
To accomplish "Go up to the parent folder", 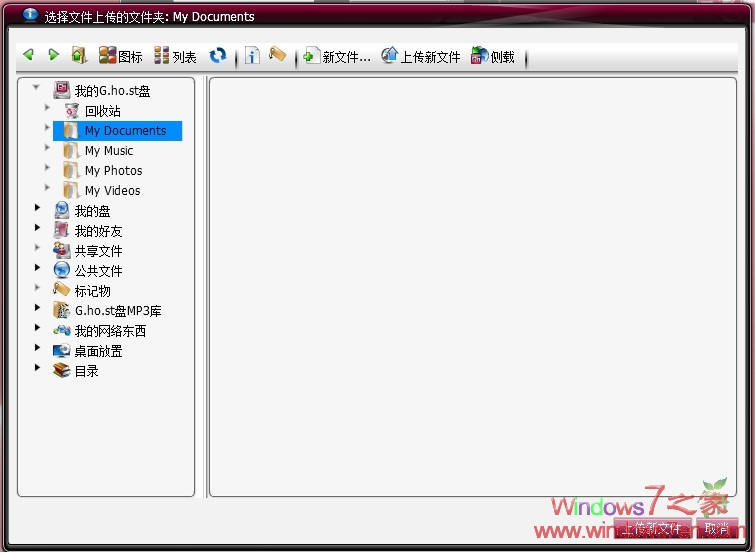I will (79, 56).
